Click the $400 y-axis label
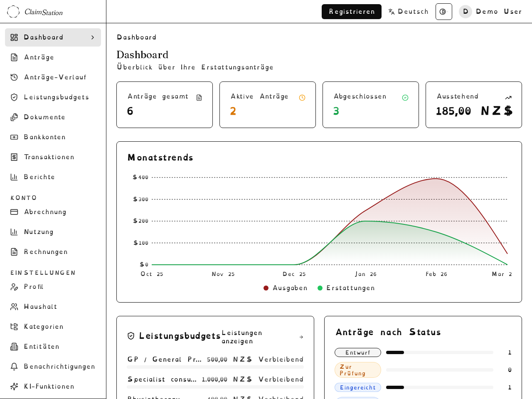Image resolution: width=532 pixels, height=399 pixels. 140,177
